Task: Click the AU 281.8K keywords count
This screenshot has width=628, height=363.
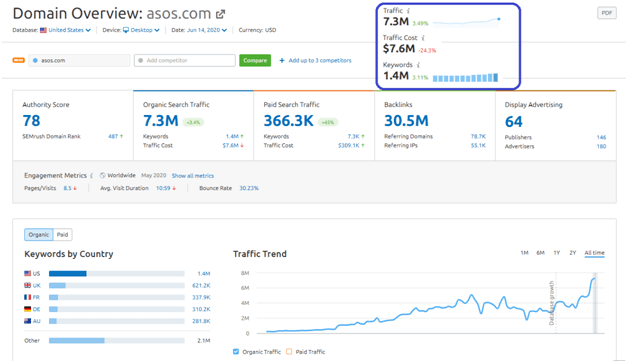Action: [x=201, y=321]
